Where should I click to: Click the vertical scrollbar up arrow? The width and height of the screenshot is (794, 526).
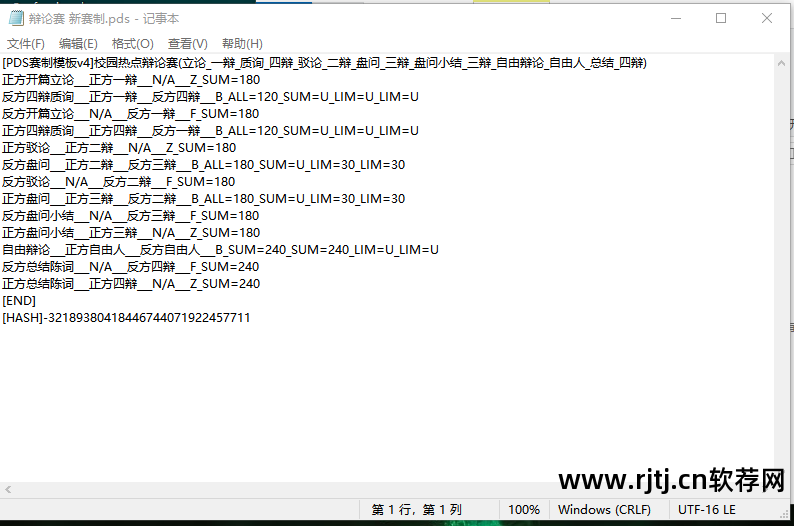click(x=781, y=63)
